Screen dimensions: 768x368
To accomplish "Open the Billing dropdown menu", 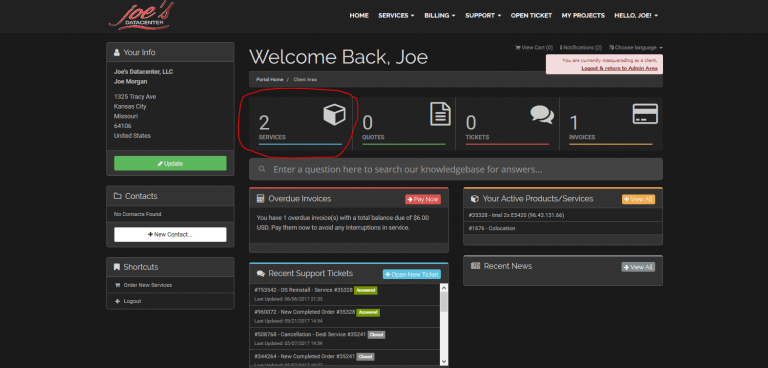I will click(x=439, y=16).
